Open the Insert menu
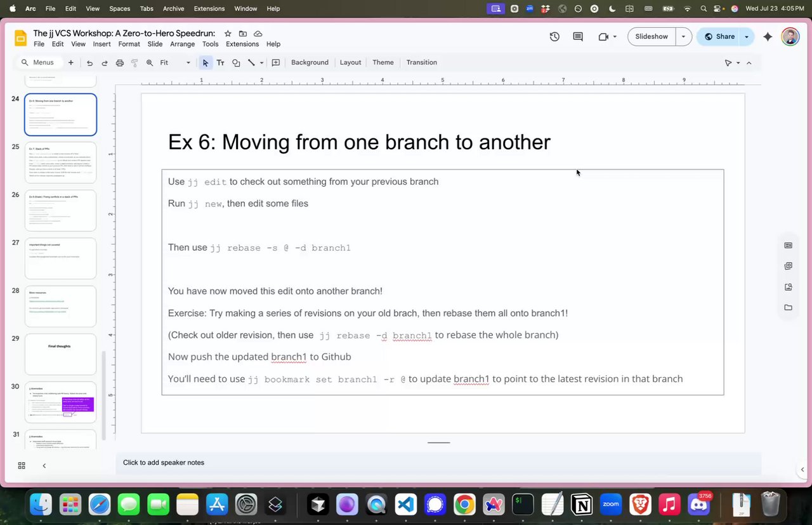This screenshot has height=525, width=812. coord(101,44)
